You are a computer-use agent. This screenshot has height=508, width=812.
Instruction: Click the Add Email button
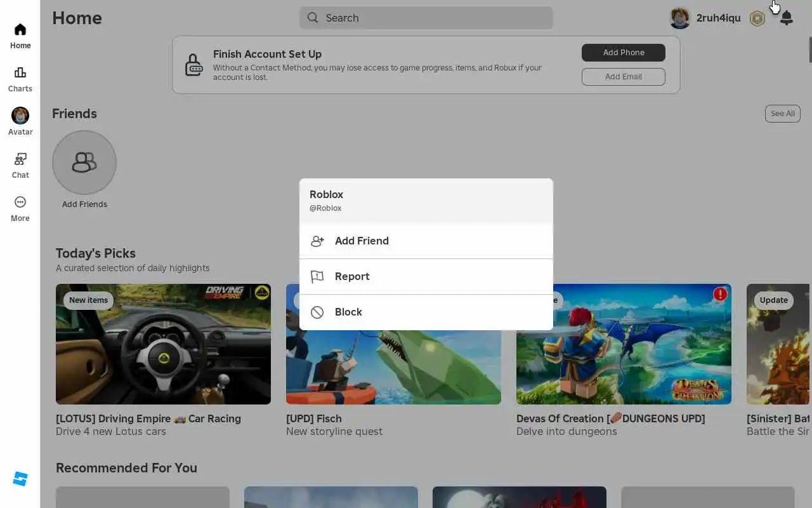(x=624, y=77)
